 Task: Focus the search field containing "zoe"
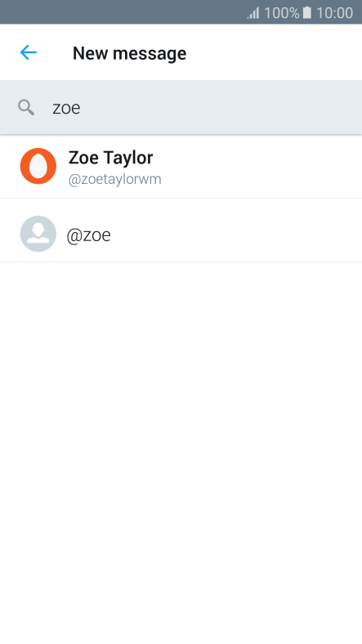(x=181, y=108)
